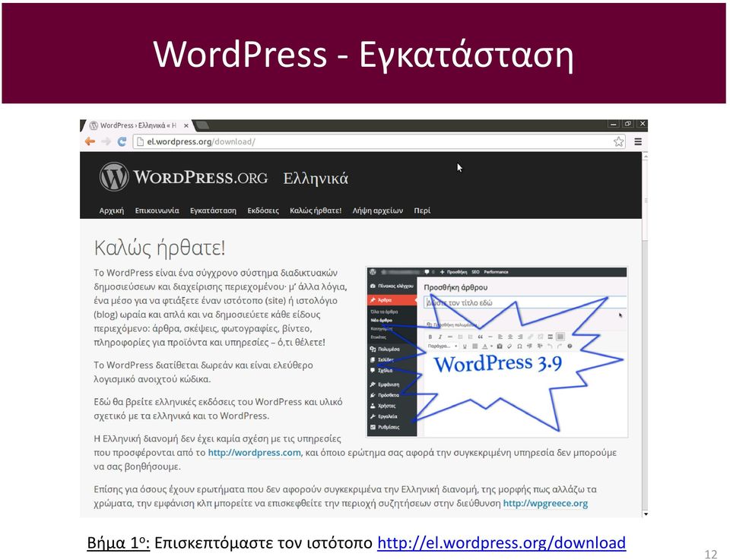Click the page's vertical scrollbar
This screenshot has height=560, width=730.
pos(645,335)
